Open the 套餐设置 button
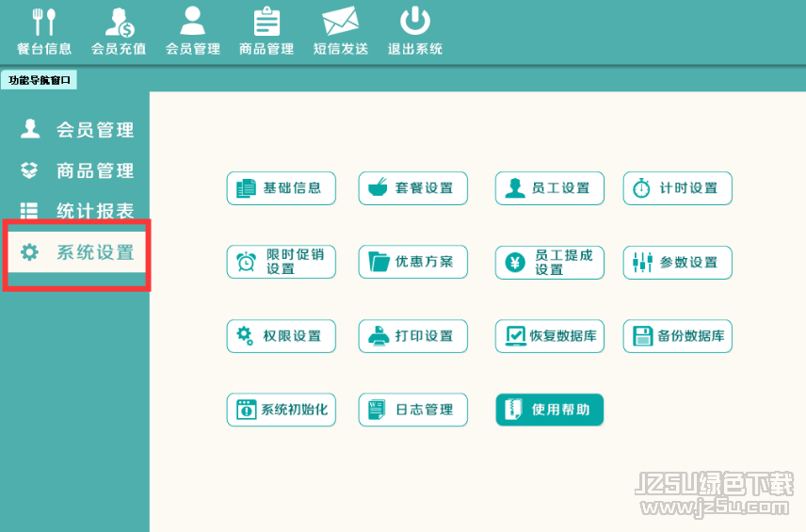Viewport: 806px width, 532px height. [412, 188]
